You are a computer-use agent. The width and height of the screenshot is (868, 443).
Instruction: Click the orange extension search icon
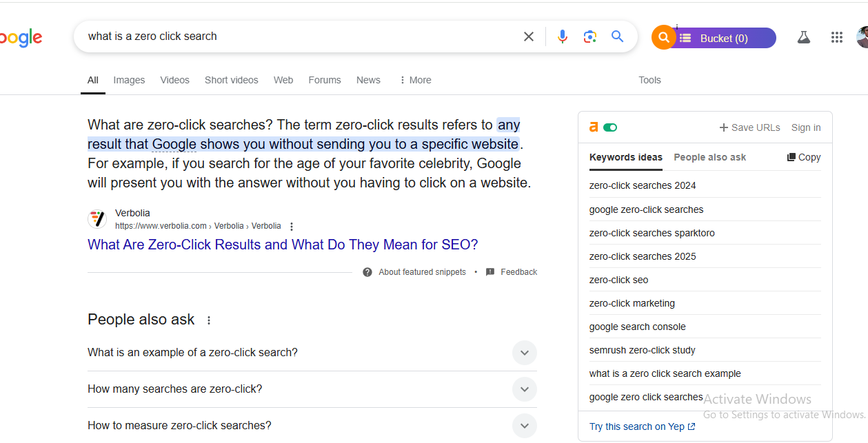click(663, 37)
